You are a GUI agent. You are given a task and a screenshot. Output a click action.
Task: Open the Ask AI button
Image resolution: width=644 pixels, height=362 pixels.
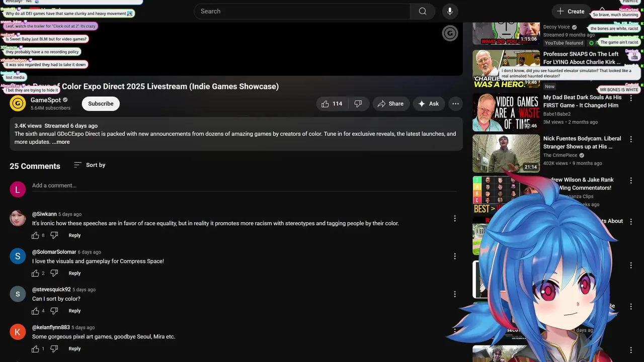click(428, 104)
